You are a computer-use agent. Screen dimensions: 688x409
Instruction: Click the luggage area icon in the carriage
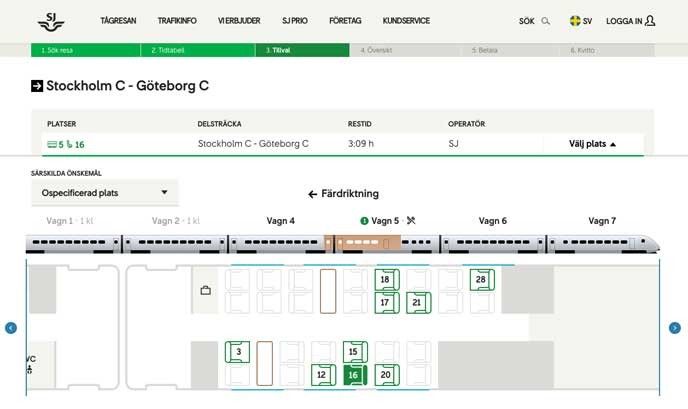pyautogui.click(x=205, y=291)
